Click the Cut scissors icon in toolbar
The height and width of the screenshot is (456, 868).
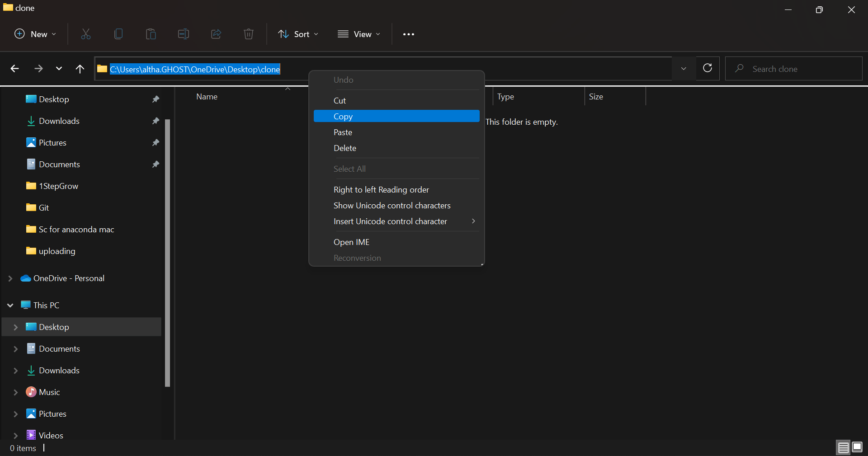point(86,34)
